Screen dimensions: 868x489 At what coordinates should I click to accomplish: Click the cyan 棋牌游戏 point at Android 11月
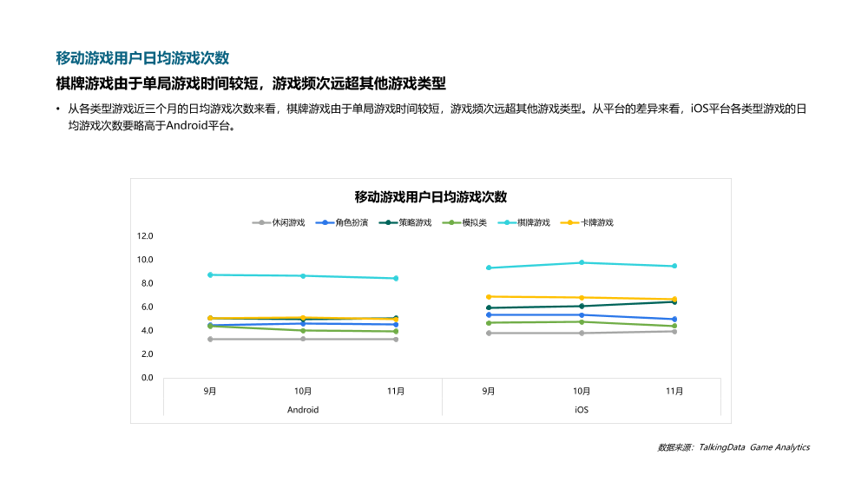pos(396,279)
